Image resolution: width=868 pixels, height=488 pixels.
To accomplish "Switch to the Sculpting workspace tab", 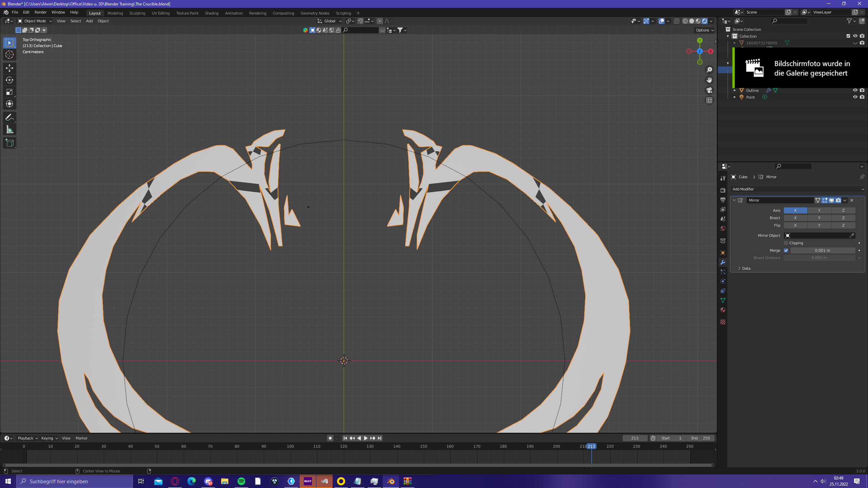I will click(x=137, y=13).
